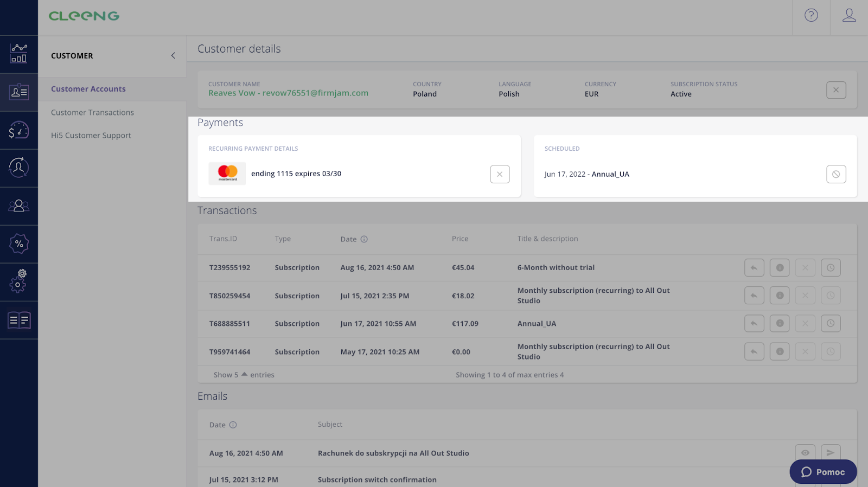Click the help question mark icon
868x487 pixels.
tap(811, 15)
